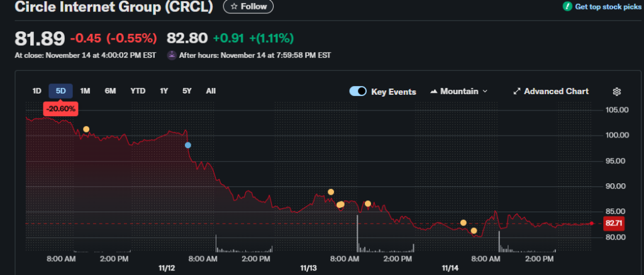Show the All time range
Viewport: 644px width, 275px height.
point(211,91)
